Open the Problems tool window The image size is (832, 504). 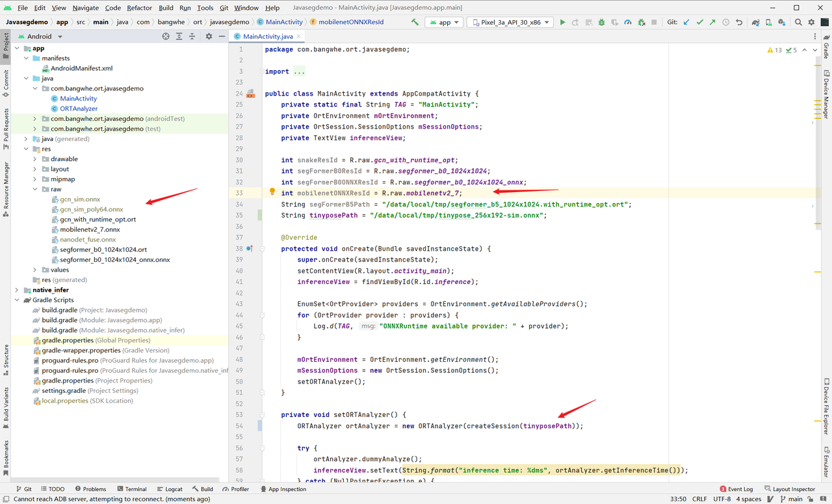click(x=90, y=489)
